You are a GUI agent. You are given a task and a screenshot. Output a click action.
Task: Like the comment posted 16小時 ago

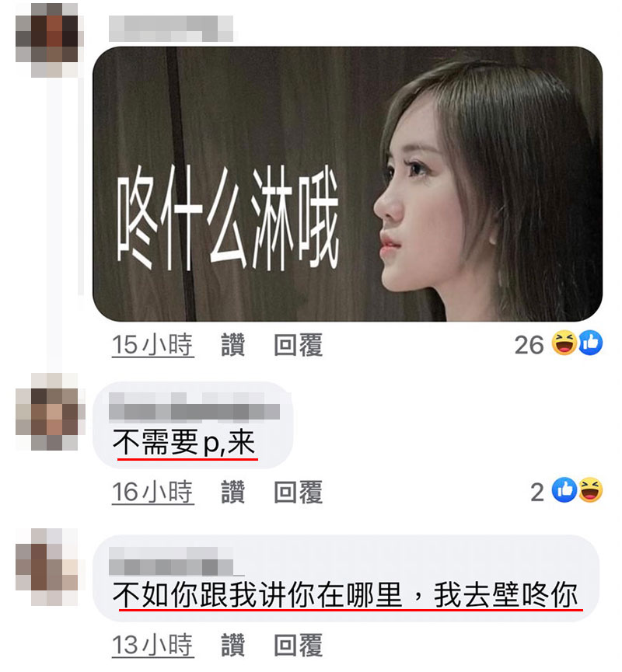pos(233,492)
